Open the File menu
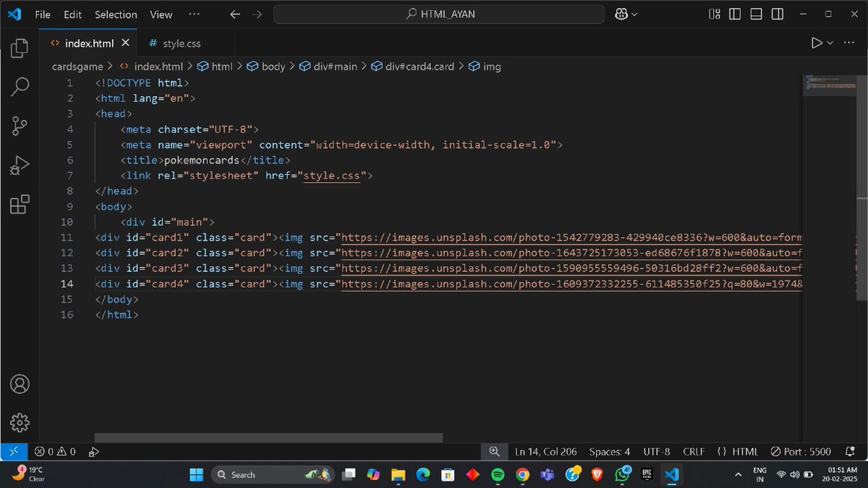Image resolution: width=868 pixels, height=488 pixels. pyautogui.click(x=43, y=14)
